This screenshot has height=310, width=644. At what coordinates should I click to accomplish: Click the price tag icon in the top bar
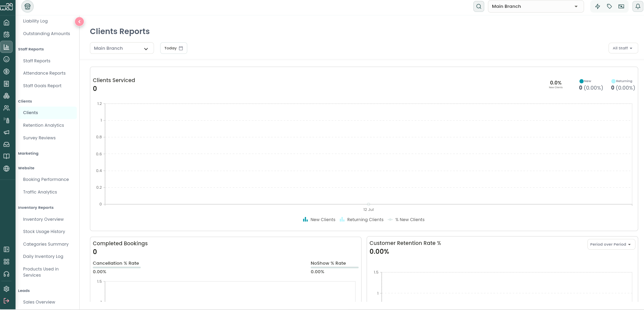[610, 6]
